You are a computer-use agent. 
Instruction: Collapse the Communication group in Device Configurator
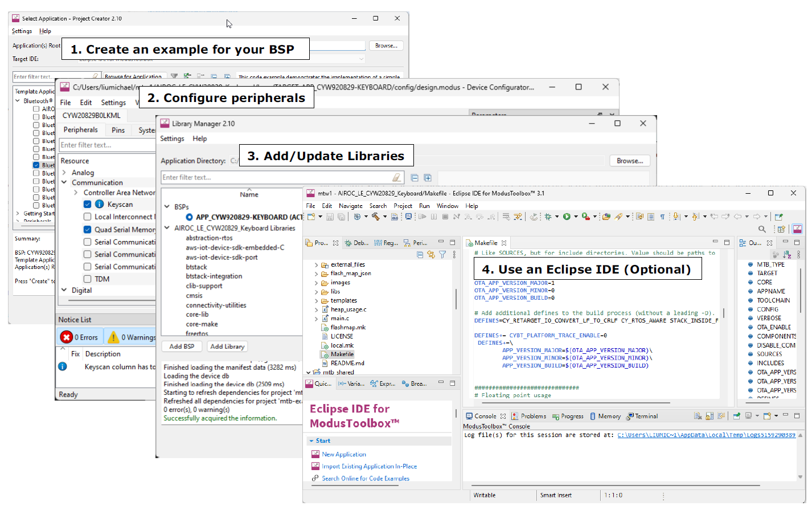click(x=64, y=182)
